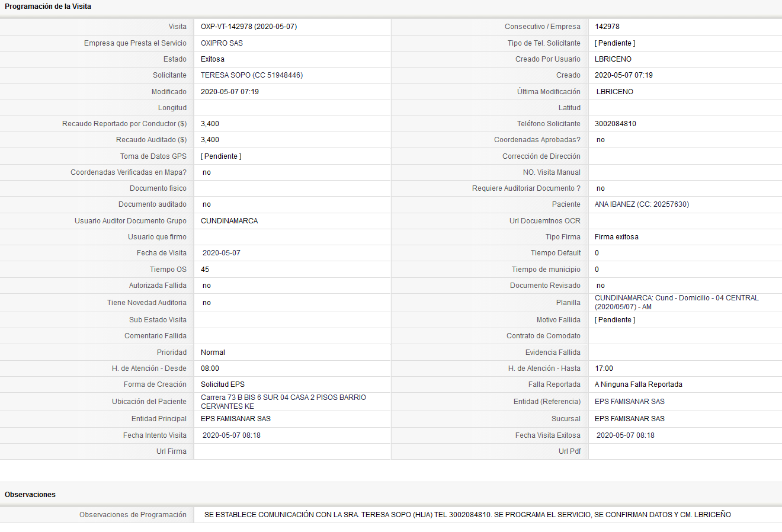Click Falla Reportada A Ninguna Falla Reportada
The image size is (782, 532).
[639, 384]
